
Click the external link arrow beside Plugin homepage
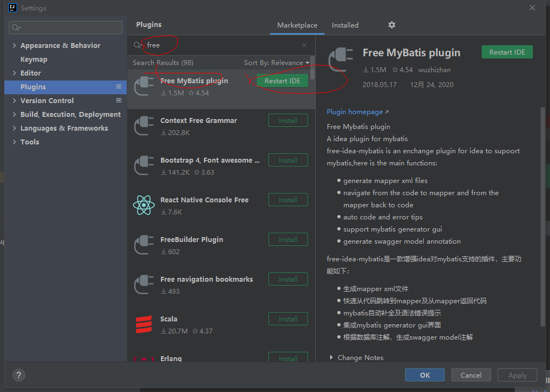click(x=387, y=112)
